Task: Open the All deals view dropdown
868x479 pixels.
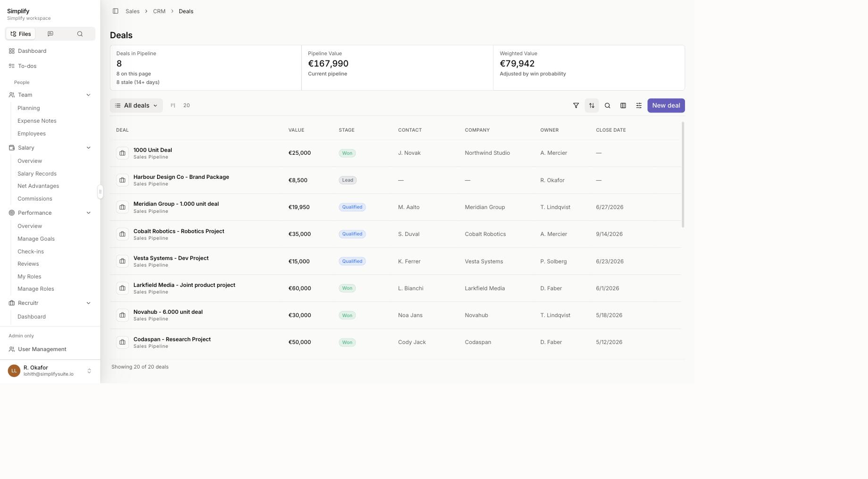Action: pos(136,106)
